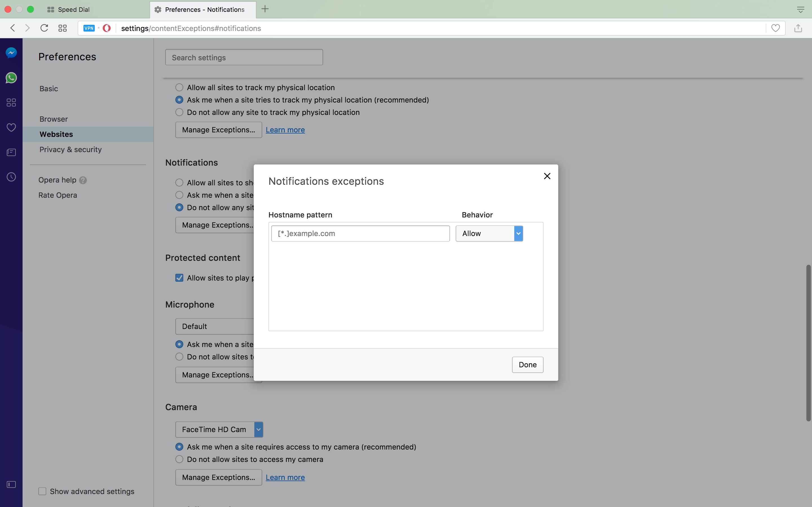Image resolution: width=812 pixels, height=507 pixels.
Task: Click Learn more link under location settings
Action: (x=285, y=130)
